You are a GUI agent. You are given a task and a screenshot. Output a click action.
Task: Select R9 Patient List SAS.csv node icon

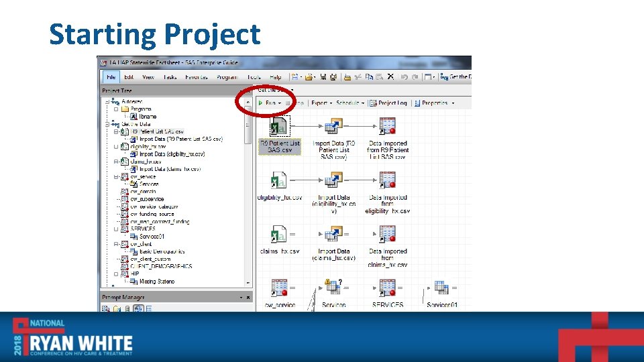click(x=279, y=126)
